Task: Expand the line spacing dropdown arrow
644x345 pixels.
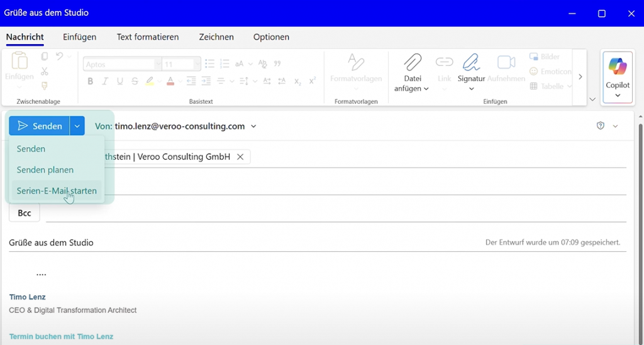Action: point(255,81)
